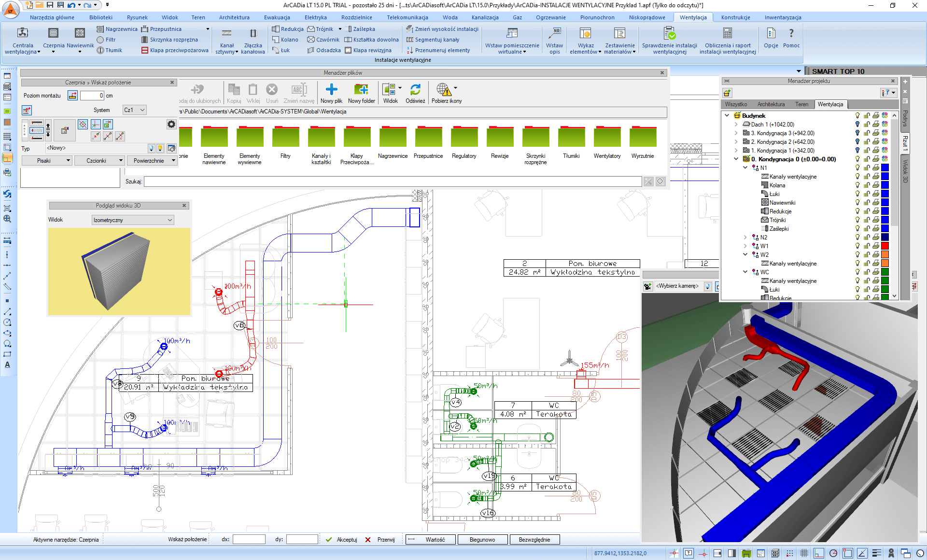The width and height of the screenshot is (927, 560).
Task: Expand the N2 tree node
Action: coord(745,237)
